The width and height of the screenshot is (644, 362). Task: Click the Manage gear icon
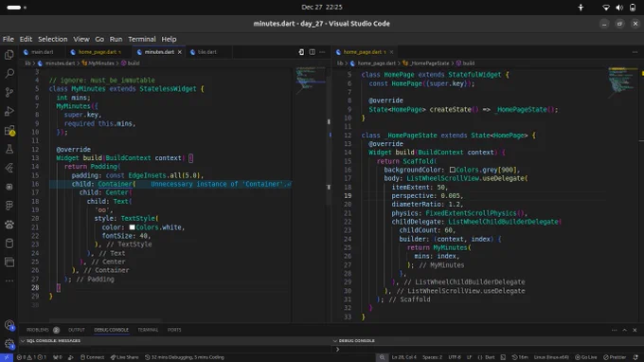[x=9, y=343]
